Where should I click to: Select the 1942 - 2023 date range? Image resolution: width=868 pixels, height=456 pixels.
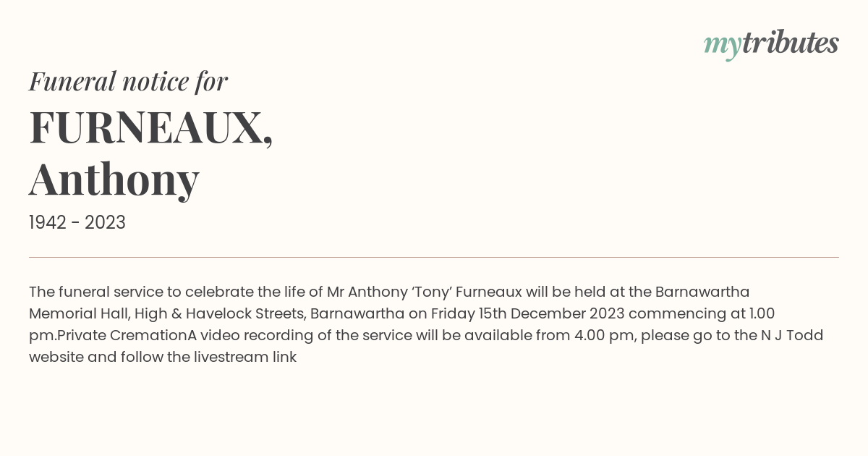tap(77, 223)
